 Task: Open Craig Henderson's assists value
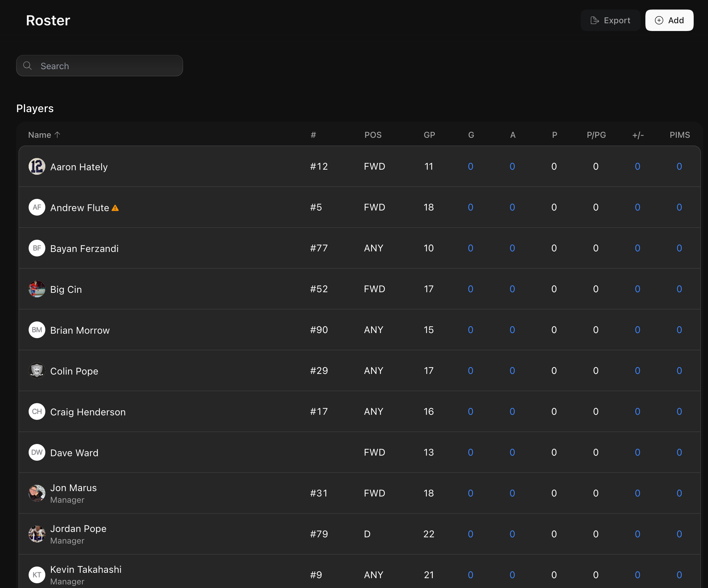click(512, 412)
